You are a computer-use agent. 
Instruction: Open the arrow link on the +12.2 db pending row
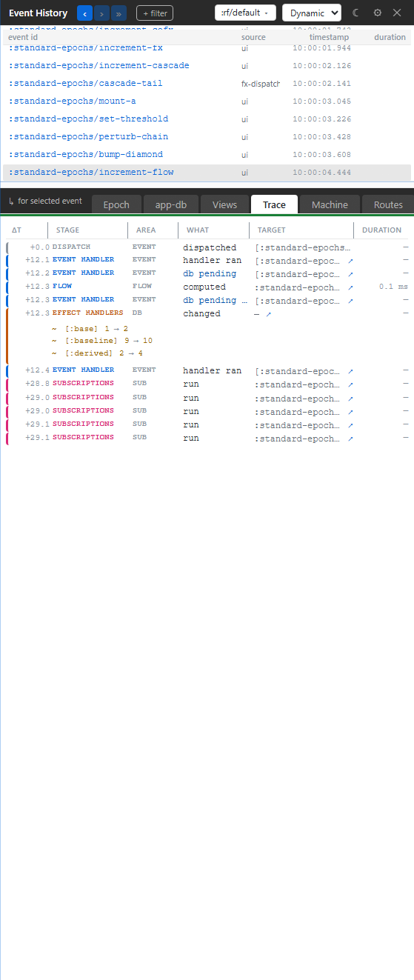(x=350, y=274)
